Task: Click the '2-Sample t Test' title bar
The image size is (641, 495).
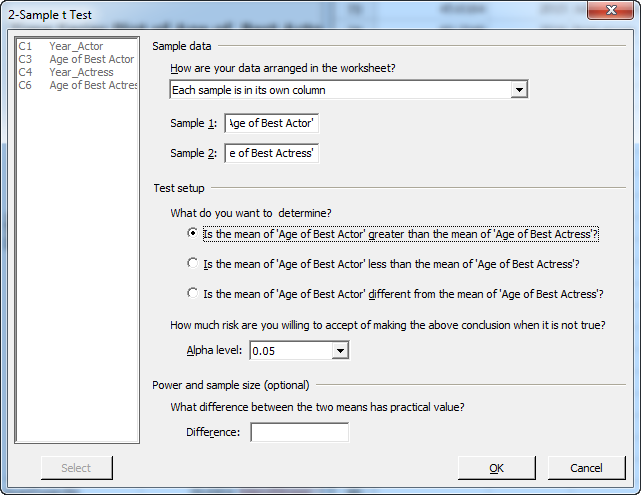Action: pos(300,12)
